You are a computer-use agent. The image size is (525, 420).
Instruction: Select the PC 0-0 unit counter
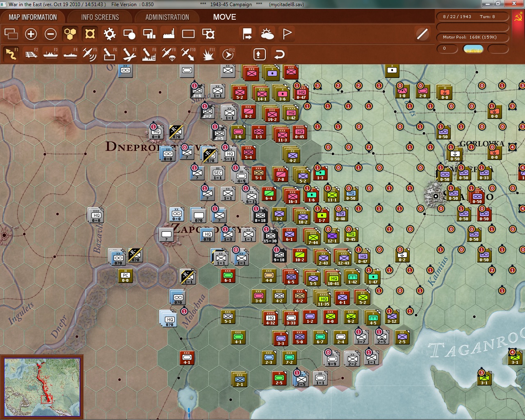[126, 276]
